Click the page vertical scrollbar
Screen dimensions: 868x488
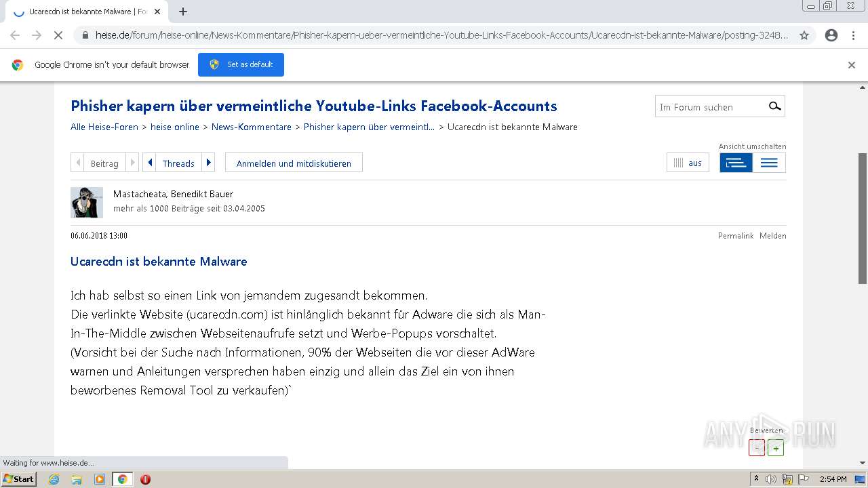[x=863, y=217]
